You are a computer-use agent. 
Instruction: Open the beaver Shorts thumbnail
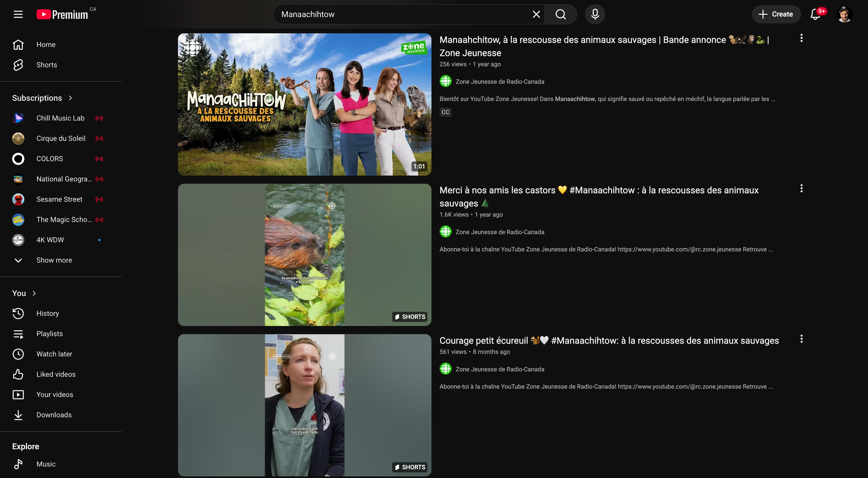point(304,255)
